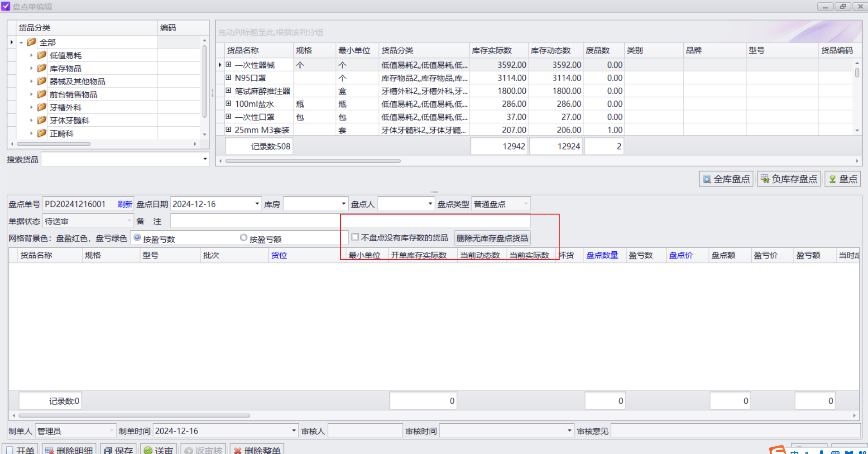Click the folder icon of 牙体牙髓科
The image size is (868, 454).
point(42,120)
